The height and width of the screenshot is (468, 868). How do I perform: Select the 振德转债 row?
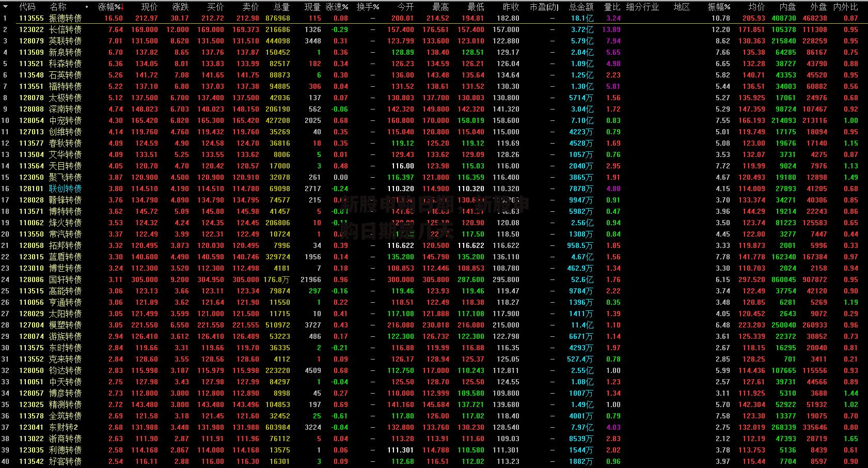tap(434, 18)
